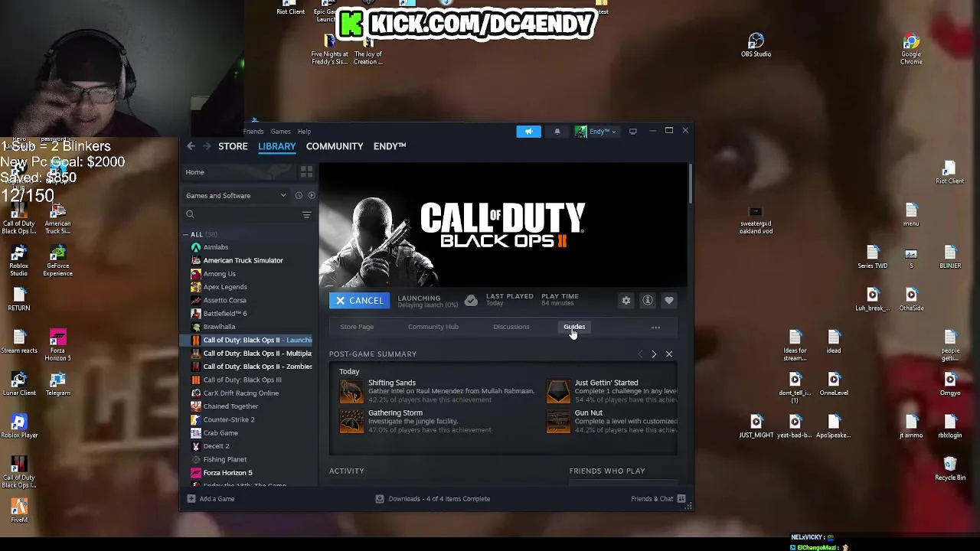Open the LIBRARY section
The width and height of the screenshot is (980, 551).
point(276,146)
